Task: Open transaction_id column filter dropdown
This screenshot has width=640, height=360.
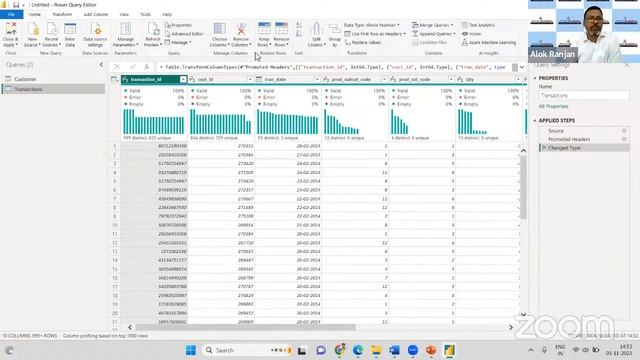Action: [183, 79]
